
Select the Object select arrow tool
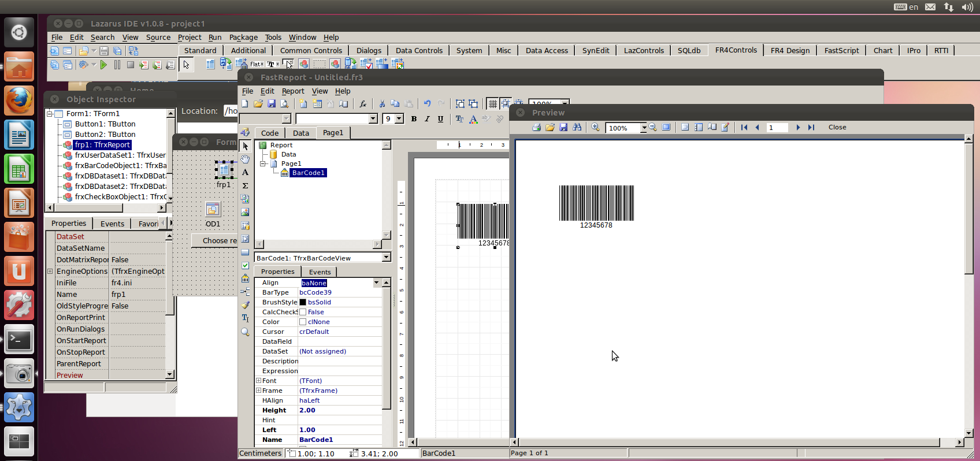[246, 146]
